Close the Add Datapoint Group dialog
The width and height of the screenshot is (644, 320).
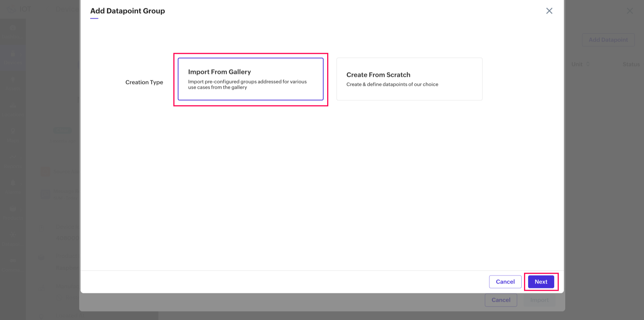point(549,11)
